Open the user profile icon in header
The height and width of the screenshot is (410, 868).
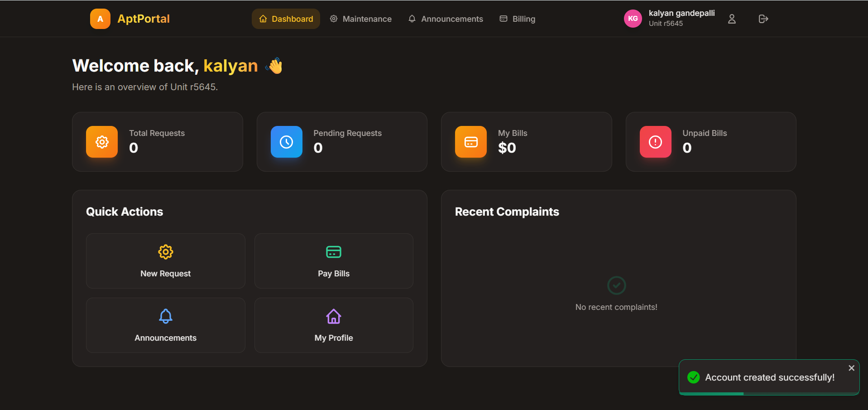(732, 19)
